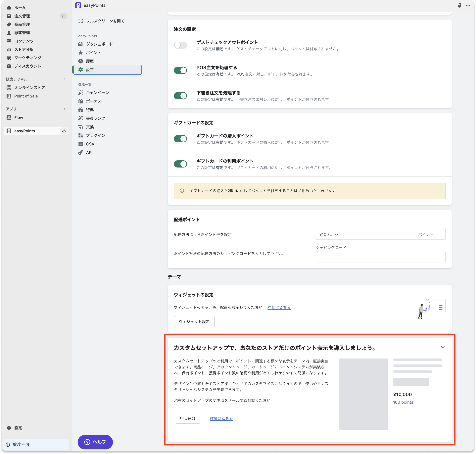
Task: Toggle off ギフトカードの購入ポイント
Action: pos(180,139)
